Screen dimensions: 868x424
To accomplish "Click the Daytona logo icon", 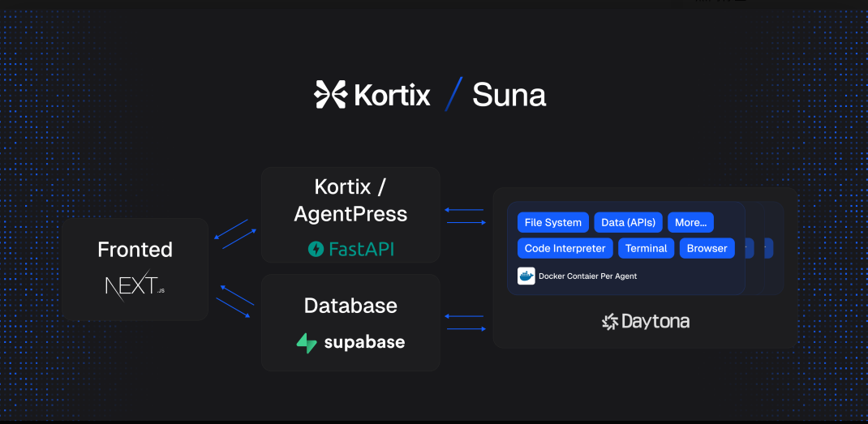I will click(x=609, y=322).
